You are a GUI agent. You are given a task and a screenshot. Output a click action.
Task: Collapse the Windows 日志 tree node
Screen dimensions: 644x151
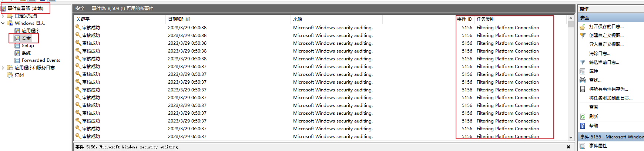[x=3, y=23]
